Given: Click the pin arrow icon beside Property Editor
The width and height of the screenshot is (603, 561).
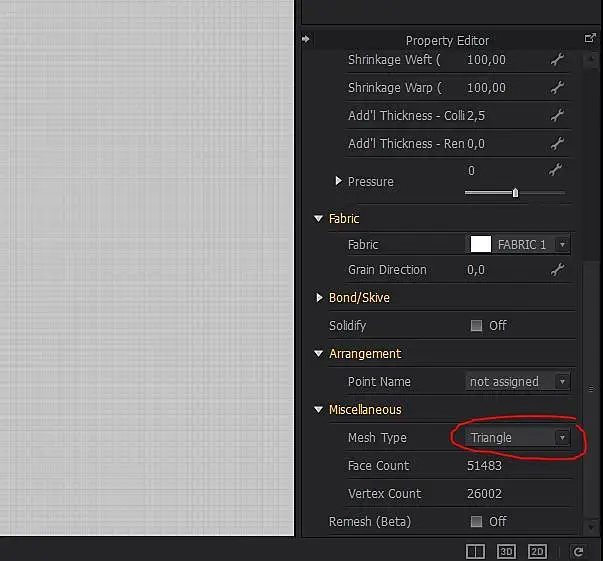Looking at the screenshot, I should tap(306, 39).
